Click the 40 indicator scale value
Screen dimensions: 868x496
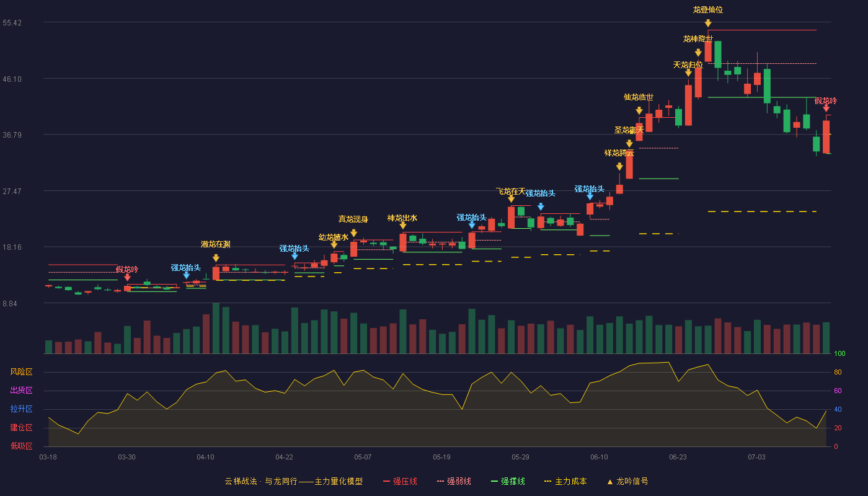[838, 409]
